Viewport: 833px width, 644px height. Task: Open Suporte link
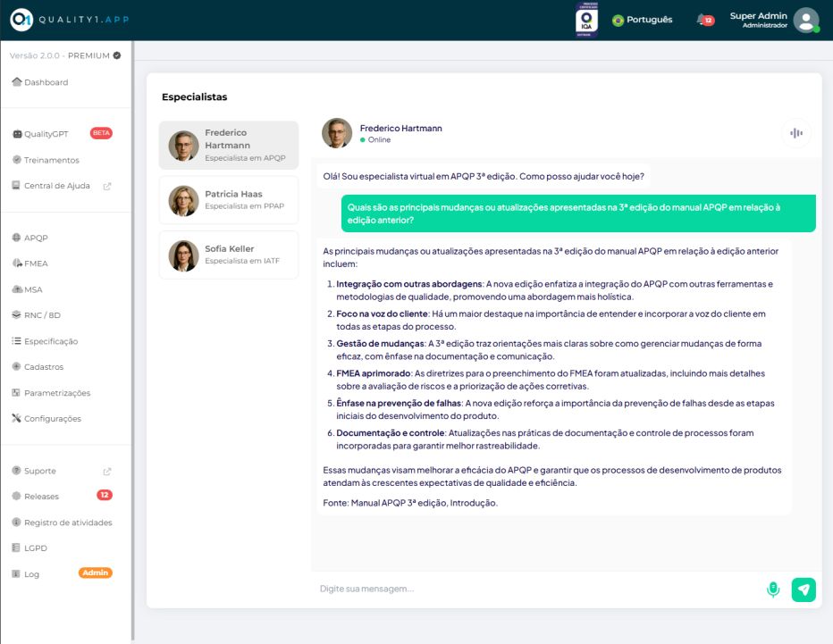[40, 471]
